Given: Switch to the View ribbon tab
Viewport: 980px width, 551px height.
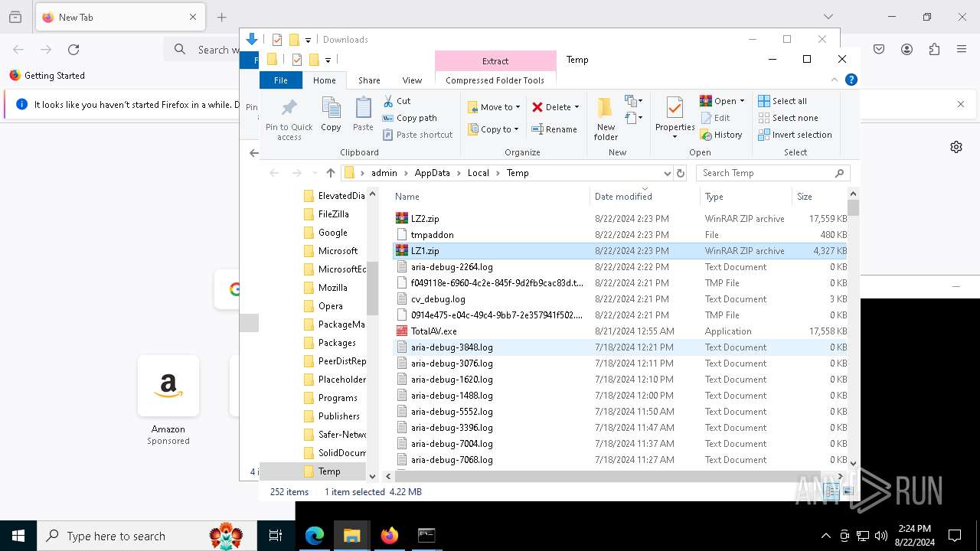Looking at the screenshot, I should pos(412,80).
